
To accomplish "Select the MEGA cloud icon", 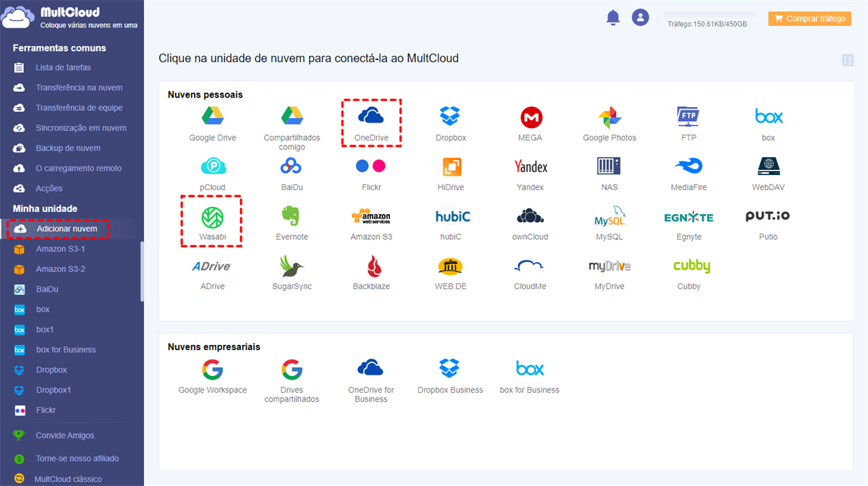I will tap(531, 117).
